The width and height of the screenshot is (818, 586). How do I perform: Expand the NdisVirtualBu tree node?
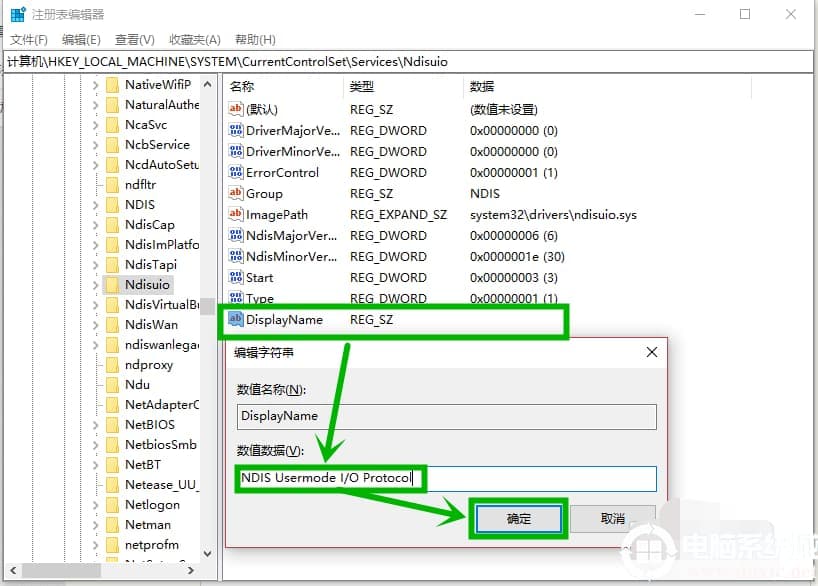coord(95,305)
